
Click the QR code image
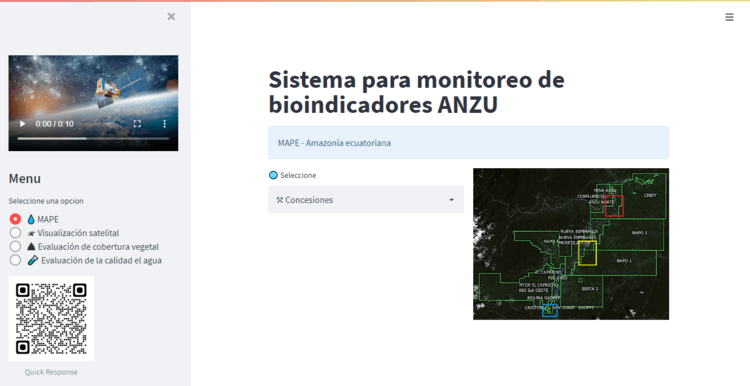tap(51, 319)
